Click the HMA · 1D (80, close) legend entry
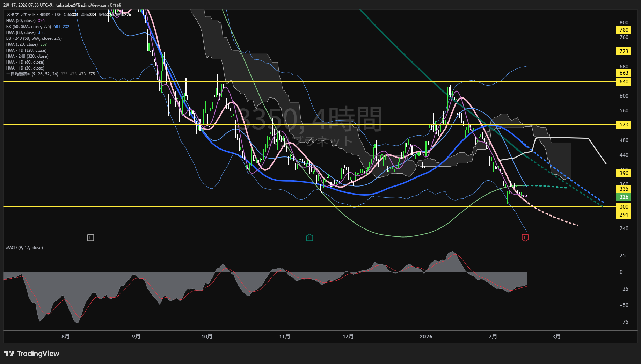 coord(25,62)
